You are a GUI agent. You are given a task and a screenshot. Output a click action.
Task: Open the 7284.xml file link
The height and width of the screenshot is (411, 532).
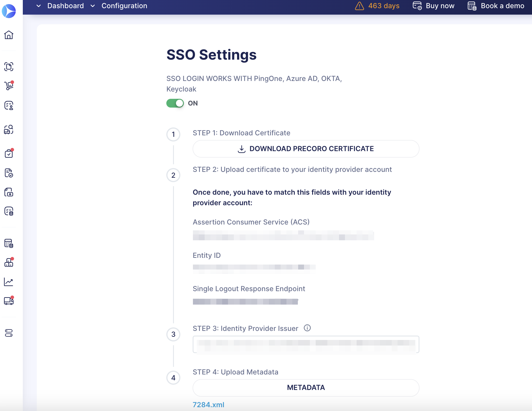pyautogui.click(x=208, y=405)
